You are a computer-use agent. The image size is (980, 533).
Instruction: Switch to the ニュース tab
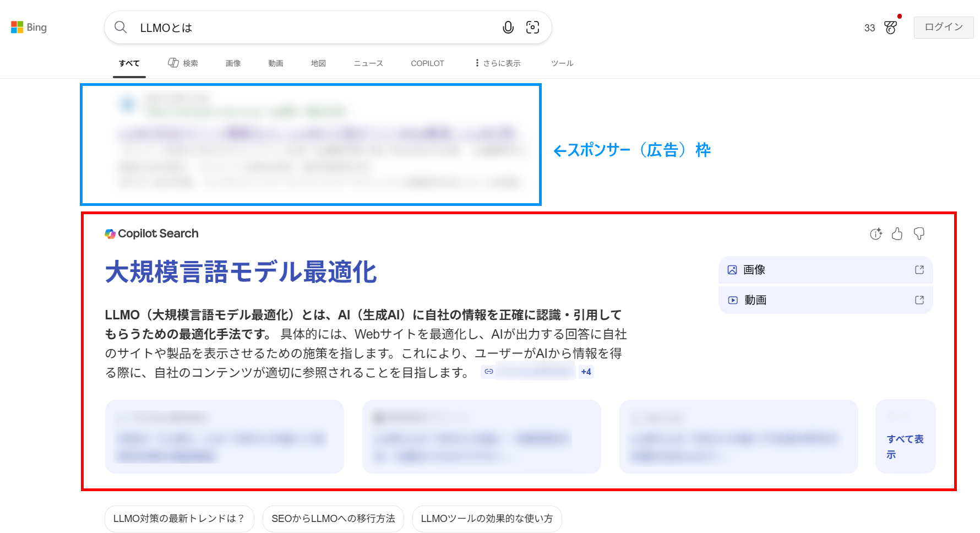click(x=368, y=63)
